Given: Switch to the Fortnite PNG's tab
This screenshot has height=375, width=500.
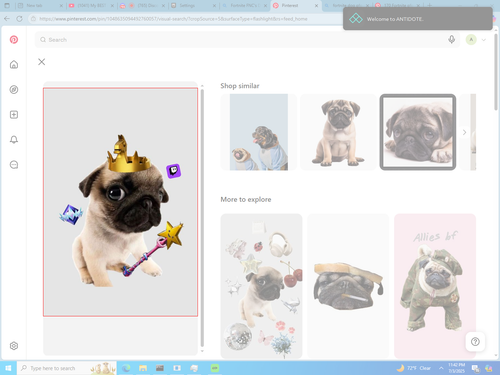Looking at the screenshot, I should (x=244, y=6).
